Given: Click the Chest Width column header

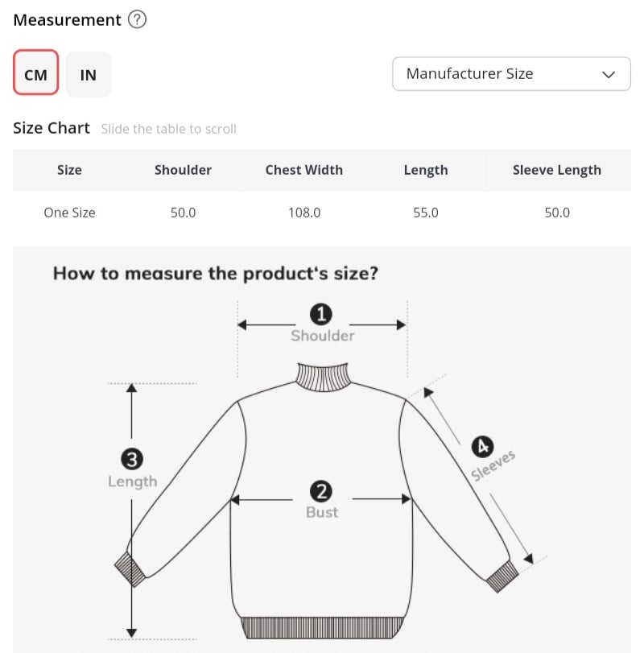Looking at the screenshot, I should [303, 170].
